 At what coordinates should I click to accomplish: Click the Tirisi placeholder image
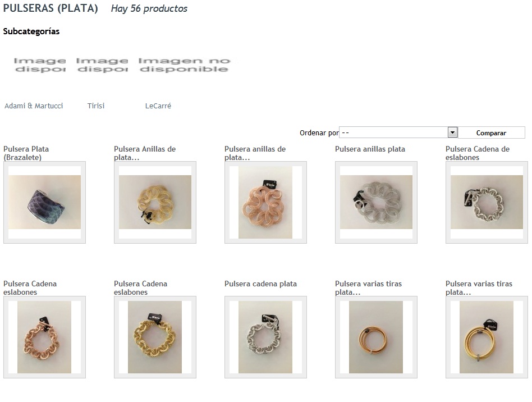pos(102,65)
